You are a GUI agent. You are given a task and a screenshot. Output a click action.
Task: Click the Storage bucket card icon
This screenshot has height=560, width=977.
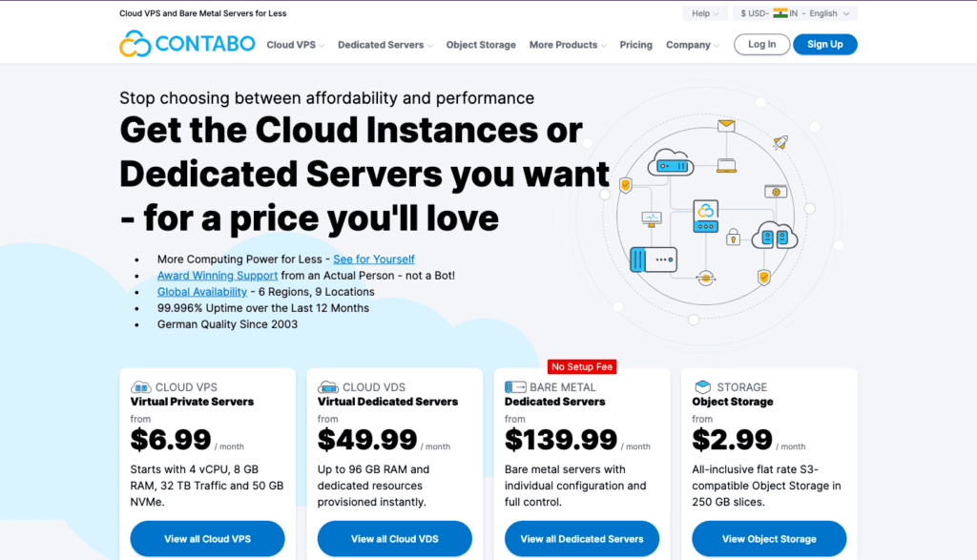click(x=703, y=386)
